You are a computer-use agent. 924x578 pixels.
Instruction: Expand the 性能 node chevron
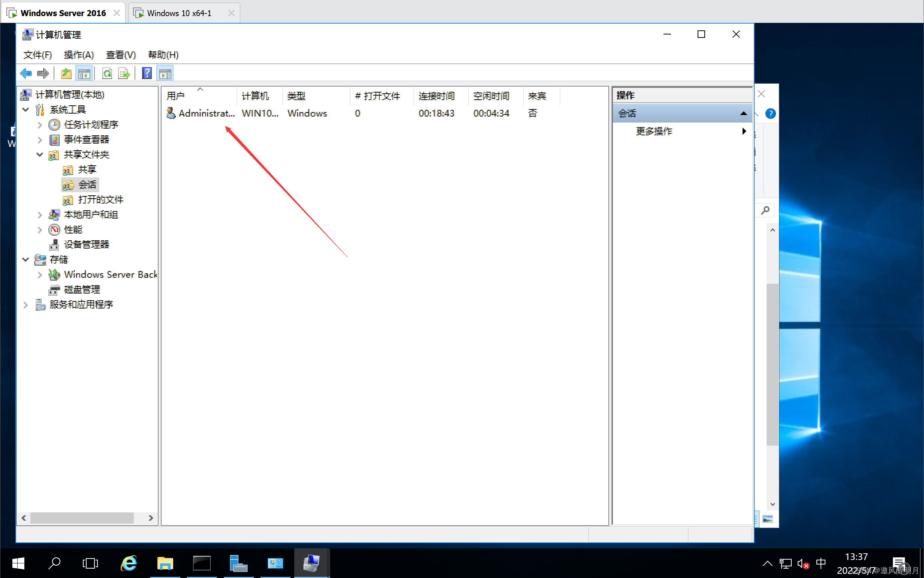(40, 229)
